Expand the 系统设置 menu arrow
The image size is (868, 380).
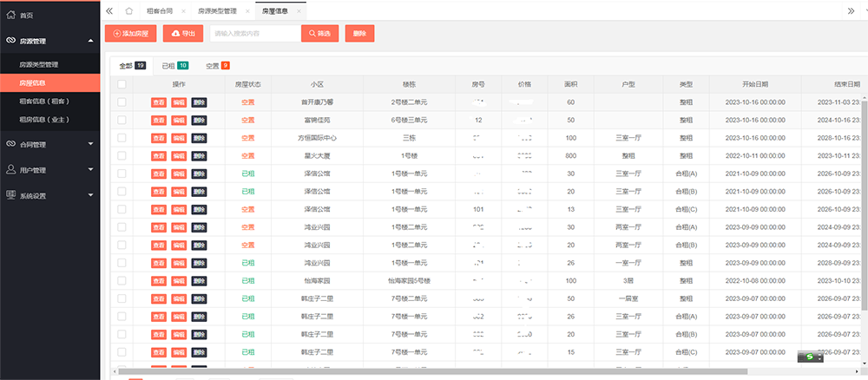click(x=90, y=195)
